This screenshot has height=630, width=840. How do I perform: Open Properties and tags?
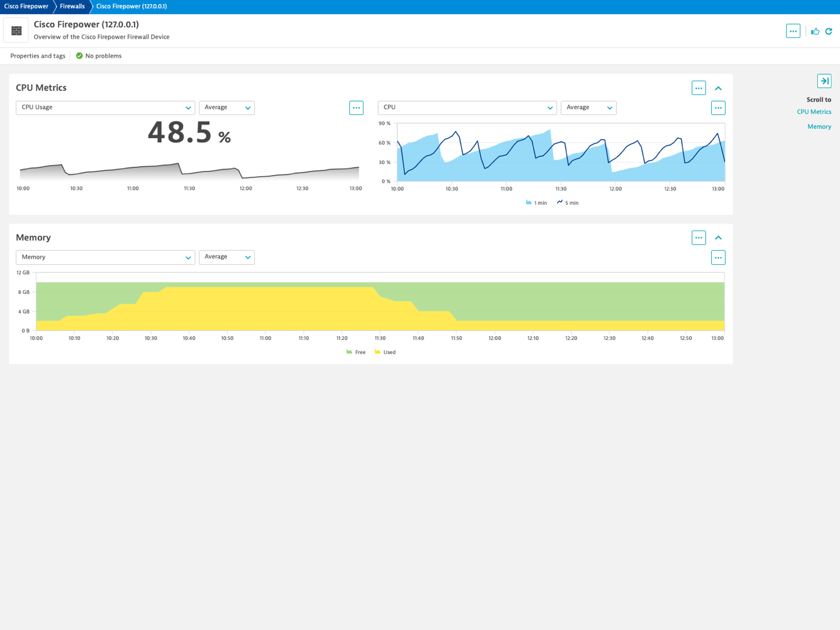pos(38,56)
